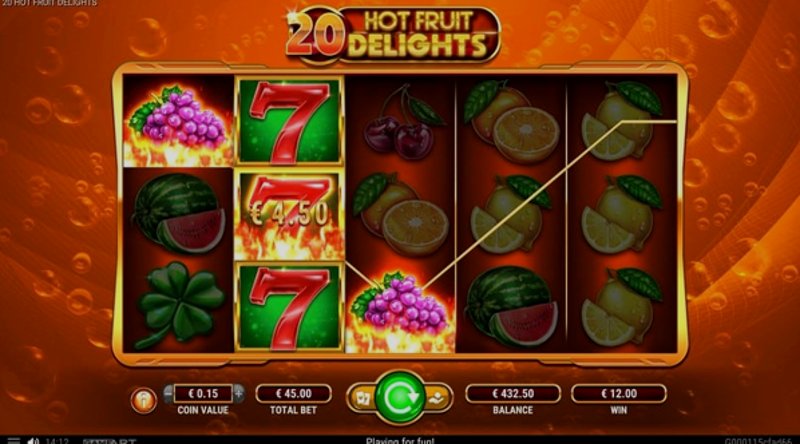The width and height of the screenshot is (800, 444).
Task: Mute the game sound speaker icon
Action: pos(33,440)
